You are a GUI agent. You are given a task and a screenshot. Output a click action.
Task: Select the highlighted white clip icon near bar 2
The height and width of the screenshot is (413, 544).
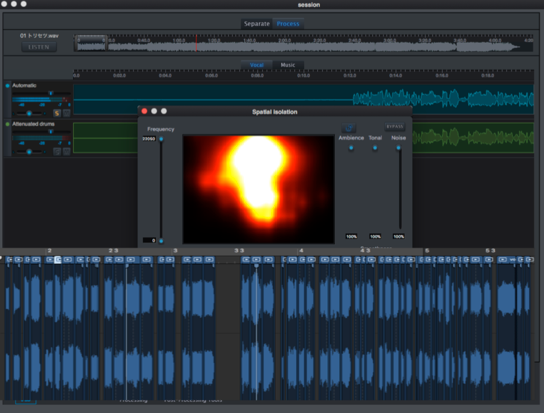pos(58,260)
